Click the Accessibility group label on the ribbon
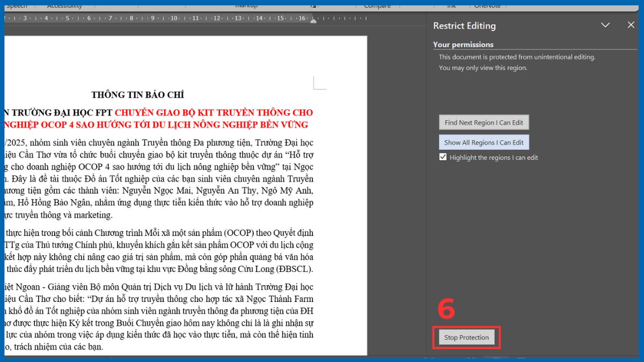 tap(64, 5)
